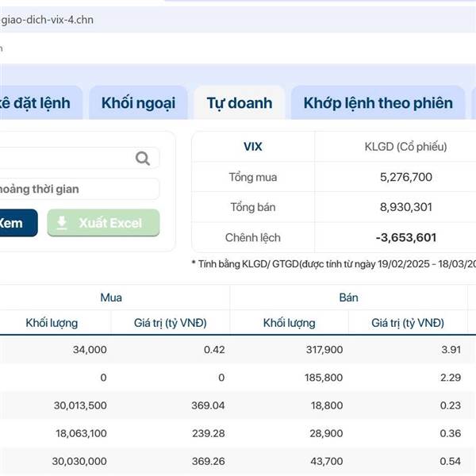The width and height of the screenshot is (476, 476).
Task: Click Giá trị (tỷ VNĐ) header under Bán
Action: pyautogui.click(x=408, y=323)
